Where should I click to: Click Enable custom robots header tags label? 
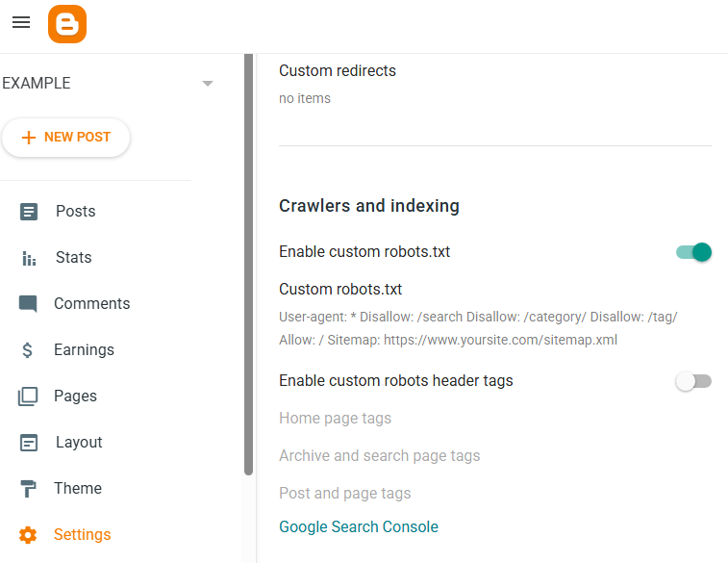(396, 381)
